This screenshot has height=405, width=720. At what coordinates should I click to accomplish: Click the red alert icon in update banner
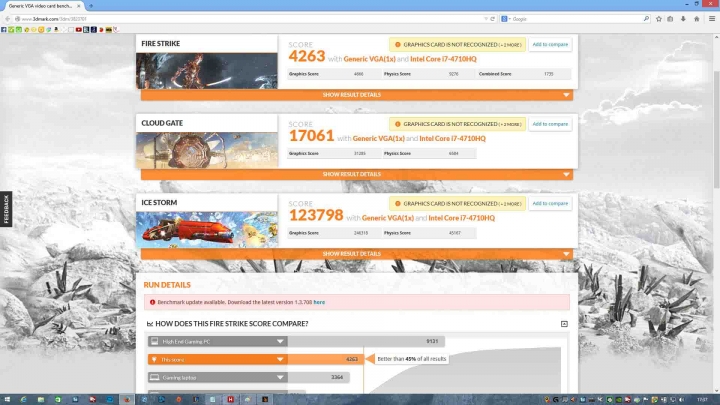(152, 302)
